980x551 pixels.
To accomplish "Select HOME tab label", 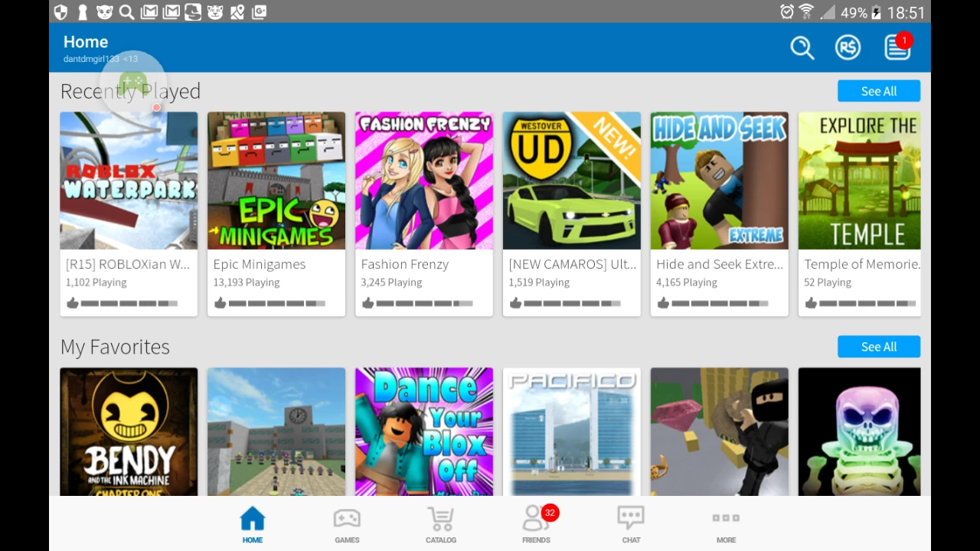I will coord(252,540).
